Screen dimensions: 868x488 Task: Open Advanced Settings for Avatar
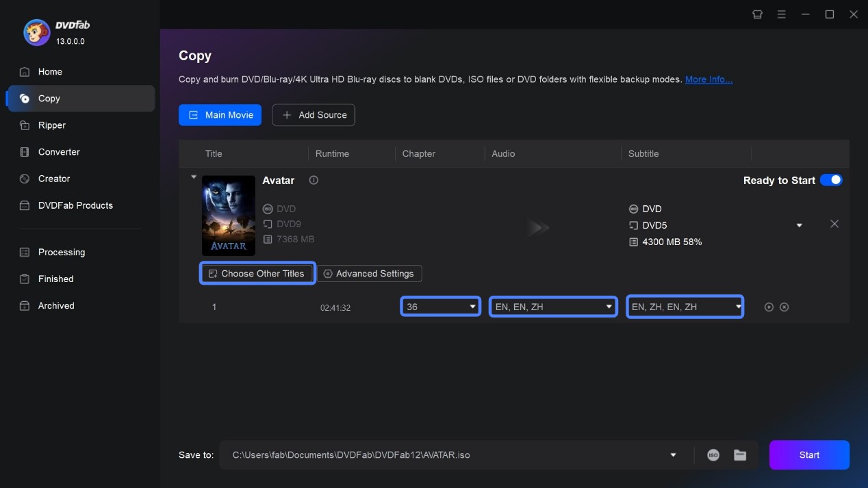[370, 273]
